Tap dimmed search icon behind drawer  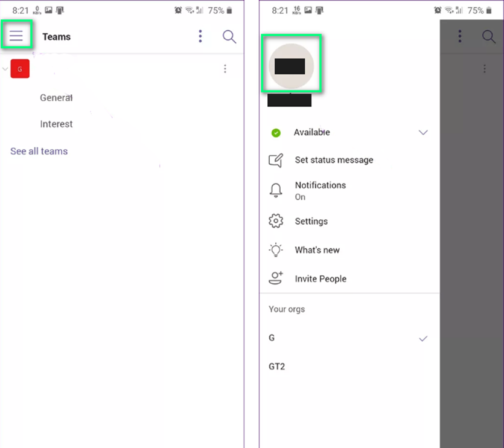pos(488,36)
